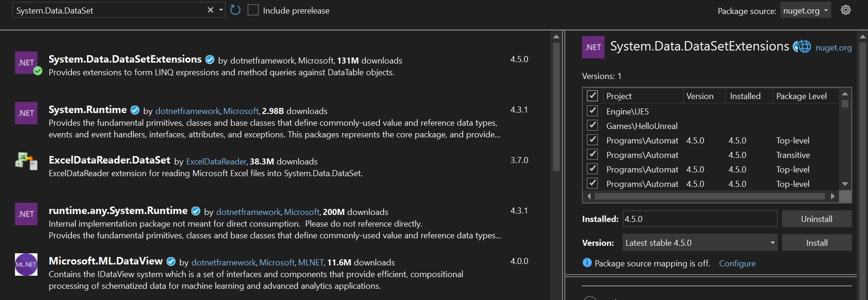Image resolution: width=868 pixels, height=300 pixels.
Task: Open NuGet settings gear icon
Action: (846, 10)
